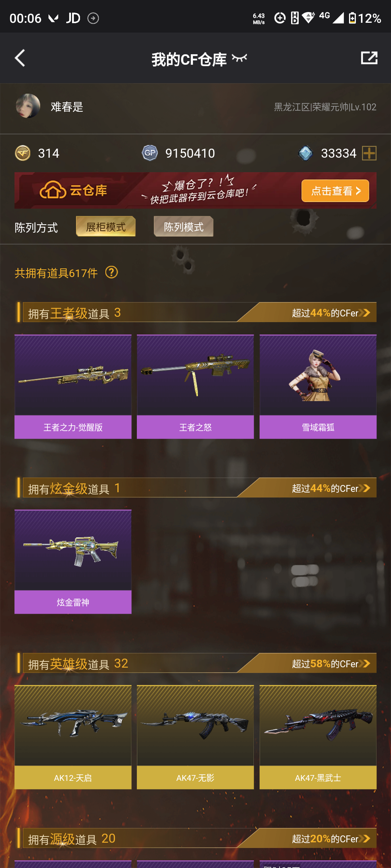Open the question mark help icon

coord(112,272)
